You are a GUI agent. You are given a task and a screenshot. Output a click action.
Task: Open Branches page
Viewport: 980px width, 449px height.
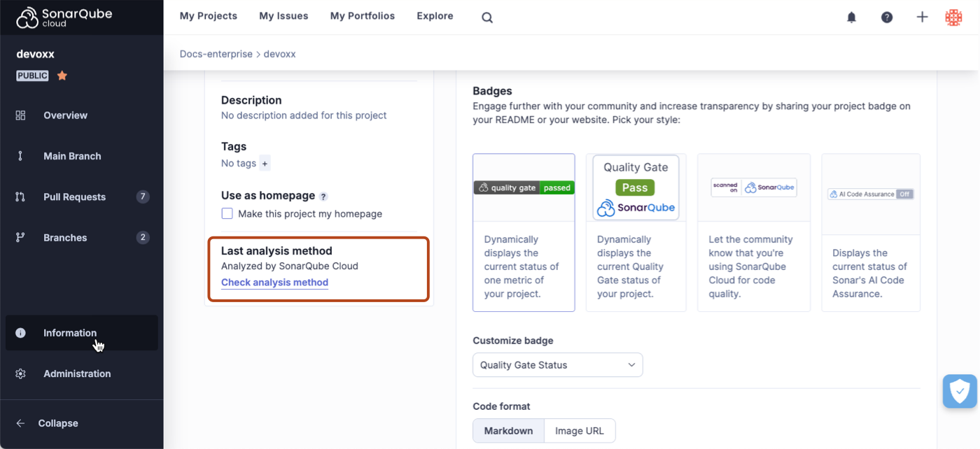pyautogui.click(x=65, y=238)
